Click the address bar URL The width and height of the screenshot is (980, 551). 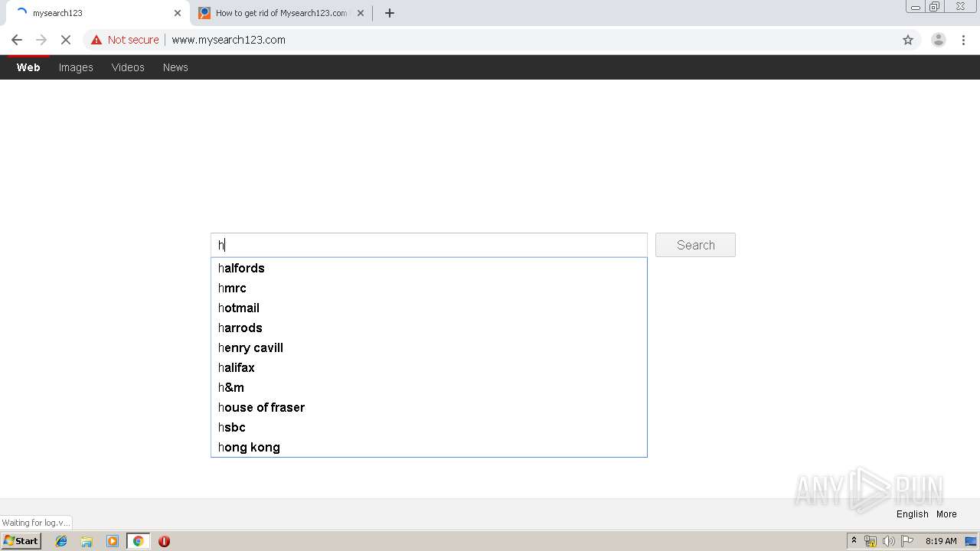tap(228, 40)
